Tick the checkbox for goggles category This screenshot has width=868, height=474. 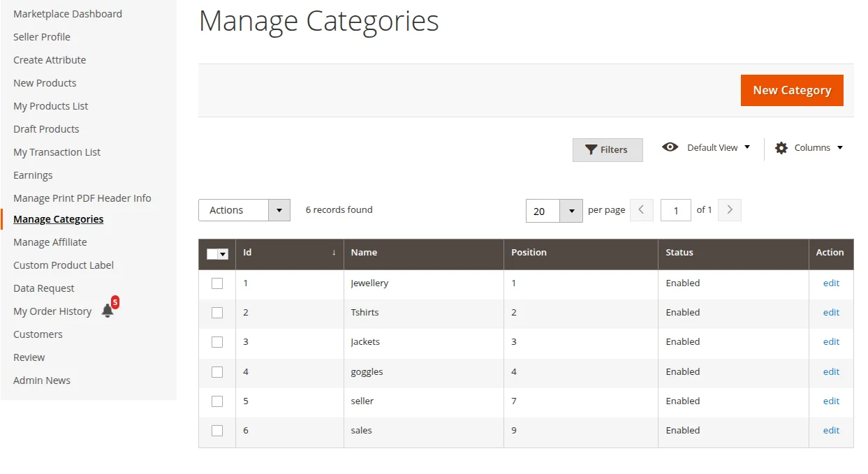pos(217,372)
